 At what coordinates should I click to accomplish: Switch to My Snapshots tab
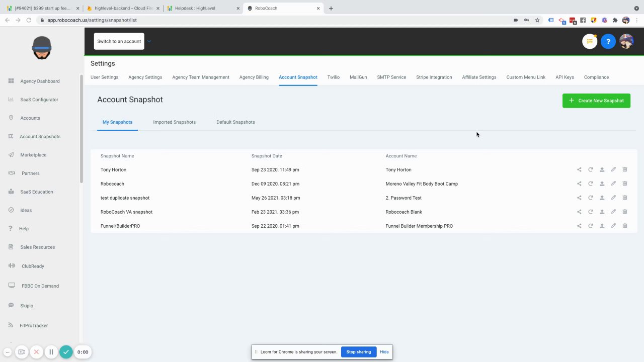[x=118, y=122]
